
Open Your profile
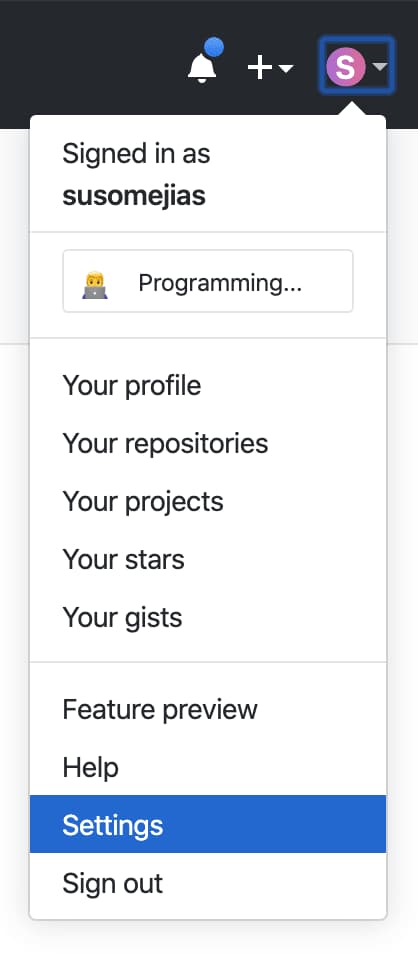tap(208, 386)
